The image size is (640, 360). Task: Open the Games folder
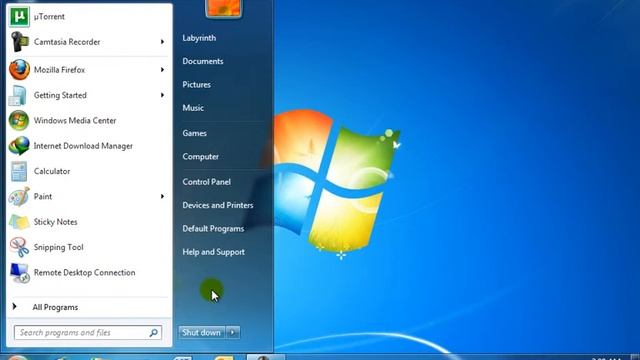click(x=194, y=133)
